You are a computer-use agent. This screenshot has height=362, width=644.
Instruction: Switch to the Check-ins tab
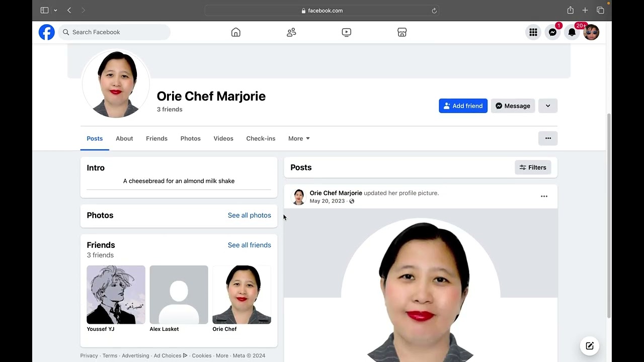point(261,138)
